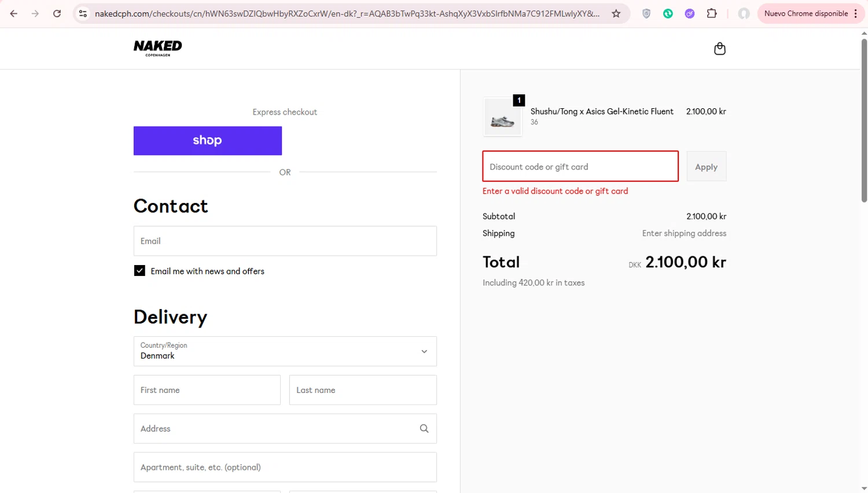Focus the Last name field
This screenshot has width=868, height=493.
(x=363, y=390)
